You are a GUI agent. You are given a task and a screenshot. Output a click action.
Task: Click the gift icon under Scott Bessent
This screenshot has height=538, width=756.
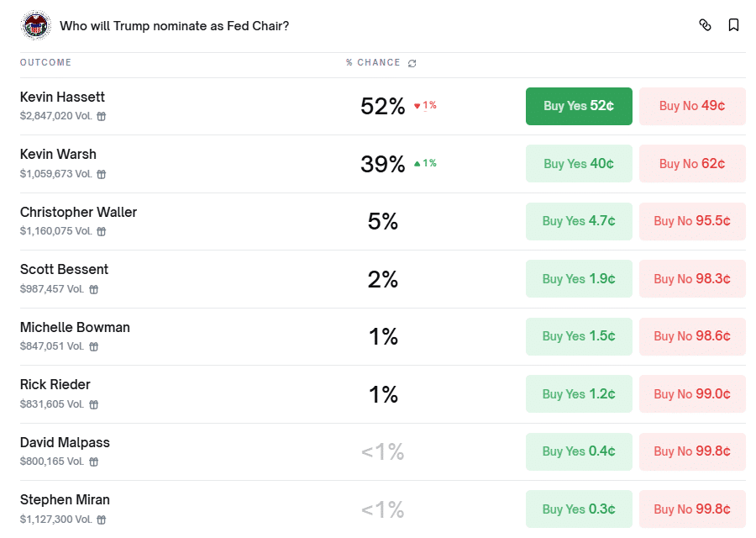click(x=93, y=289)
